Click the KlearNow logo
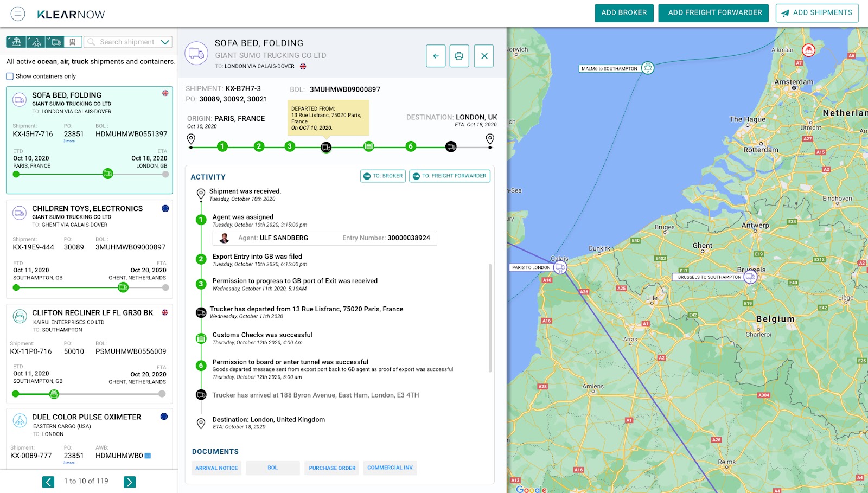Image resolution: width=868 pixels, height=493 pixels. 71,15
